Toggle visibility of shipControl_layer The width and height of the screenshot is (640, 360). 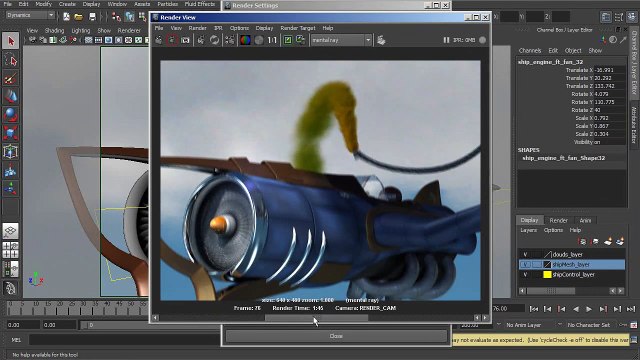click(525, 275)
